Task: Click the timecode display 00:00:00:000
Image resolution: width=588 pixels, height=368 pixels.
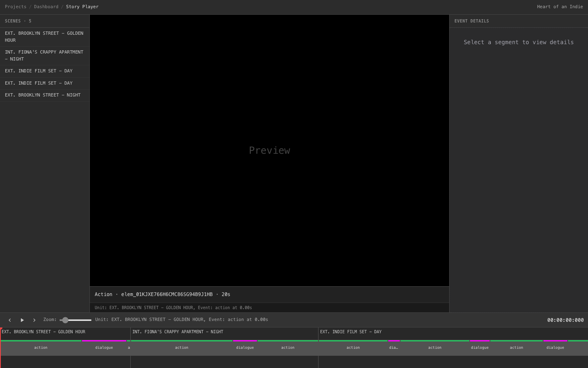Action: 565,320
